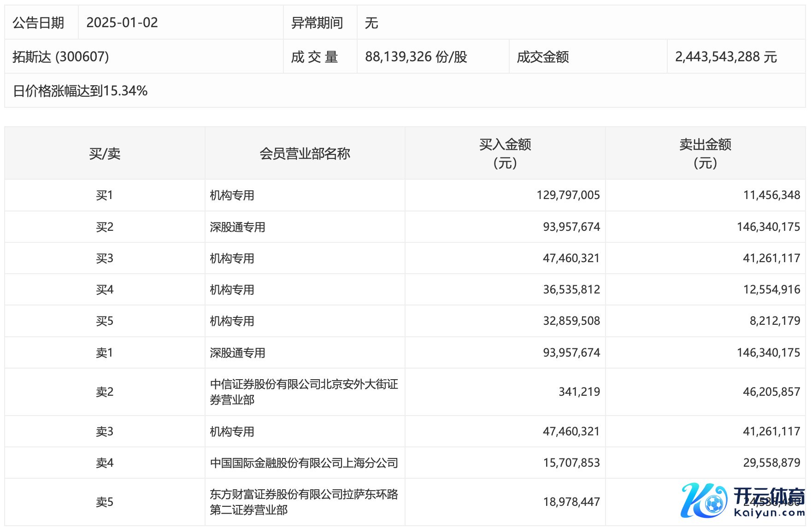Select the buy amount 129,797,005

coord(568,195)
